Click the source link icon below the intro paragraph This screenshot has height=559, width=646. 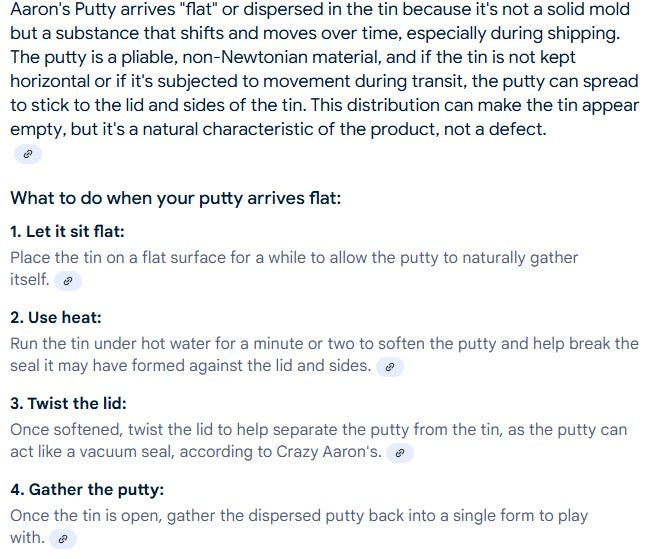pyautogui.click(x=27, y=154)
